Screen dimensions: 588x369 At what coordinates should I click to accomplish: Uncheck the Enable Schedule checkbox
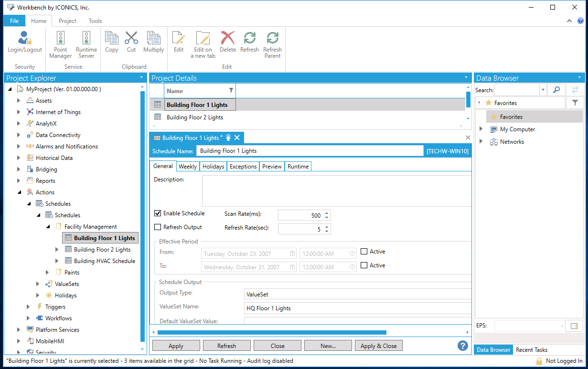tap(158, 213)
